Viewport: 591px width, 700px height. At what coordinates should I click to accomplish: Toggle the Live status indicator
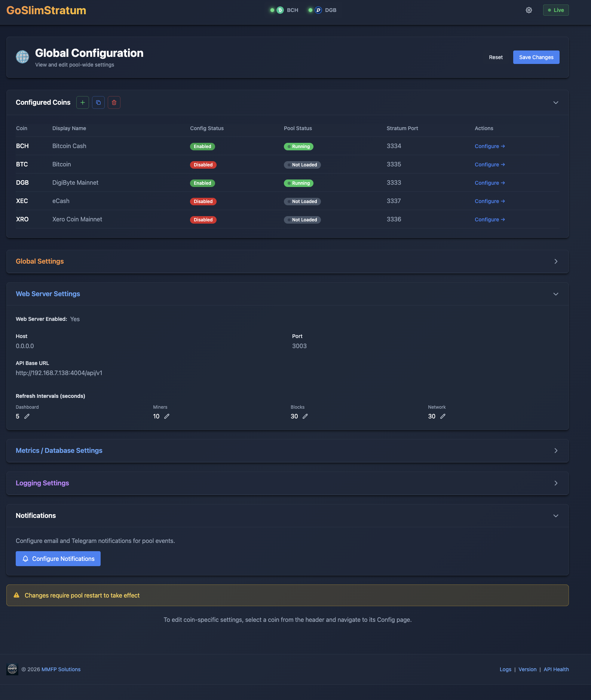click(556, 10)
